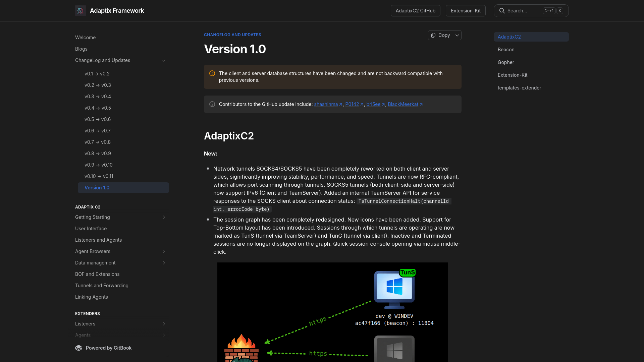Screen dimensions: 644x362
Task: Click the Adaptix Framework logo icon
Action: [80, 10]
